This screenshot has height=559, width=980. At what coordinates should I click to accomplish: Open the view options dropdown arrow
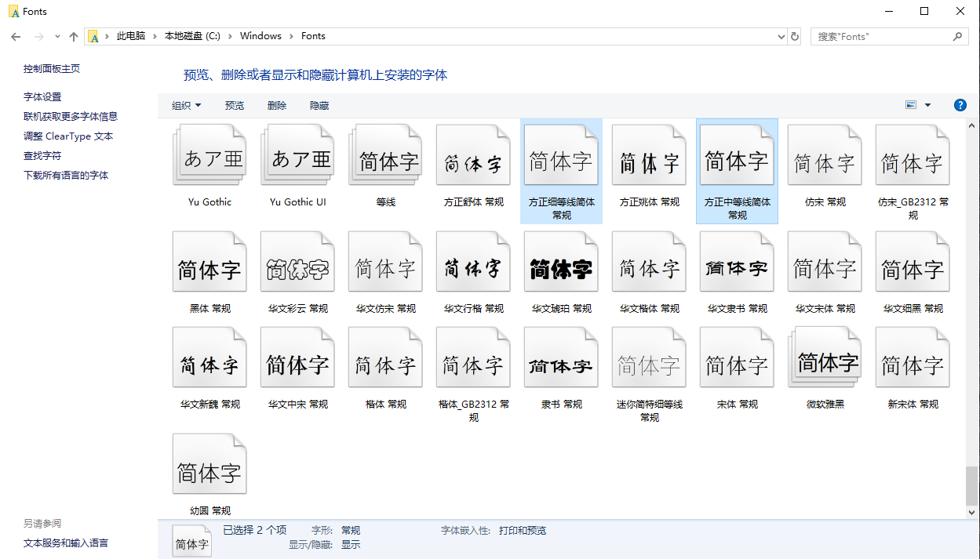(927, 105)
